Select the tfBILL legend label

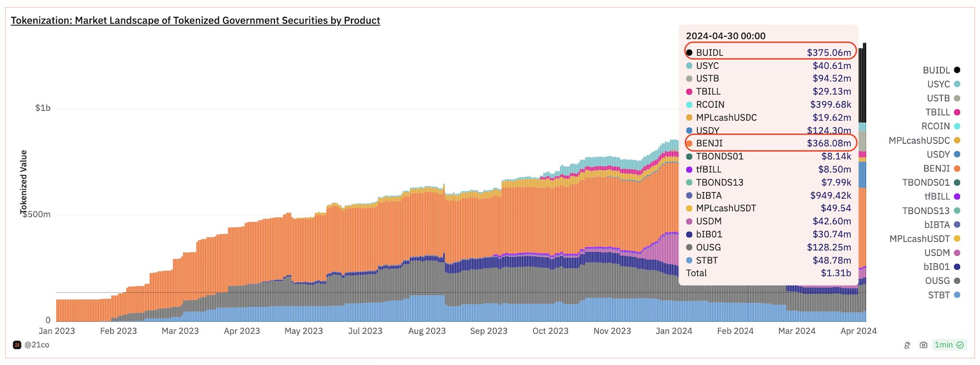tap(937, 197)
